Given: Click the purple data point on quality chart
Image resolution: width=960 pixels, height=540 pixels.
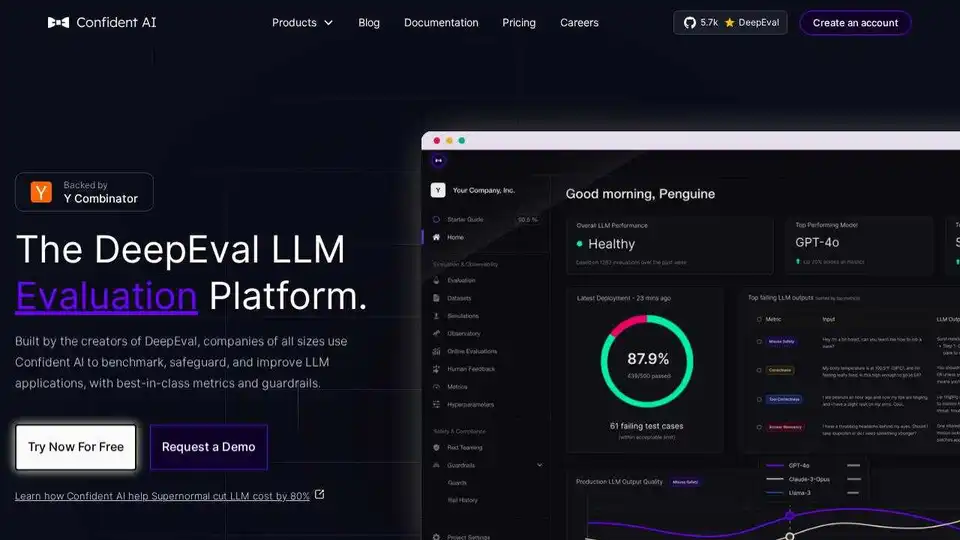Looking at the screenshot, I should 790,516.
